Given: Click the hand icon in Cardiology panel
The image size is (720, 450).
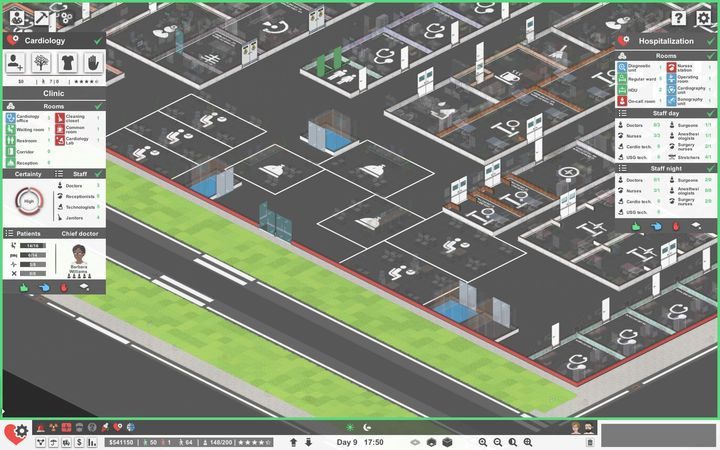Looking at the screenshot, I should 94,62.
